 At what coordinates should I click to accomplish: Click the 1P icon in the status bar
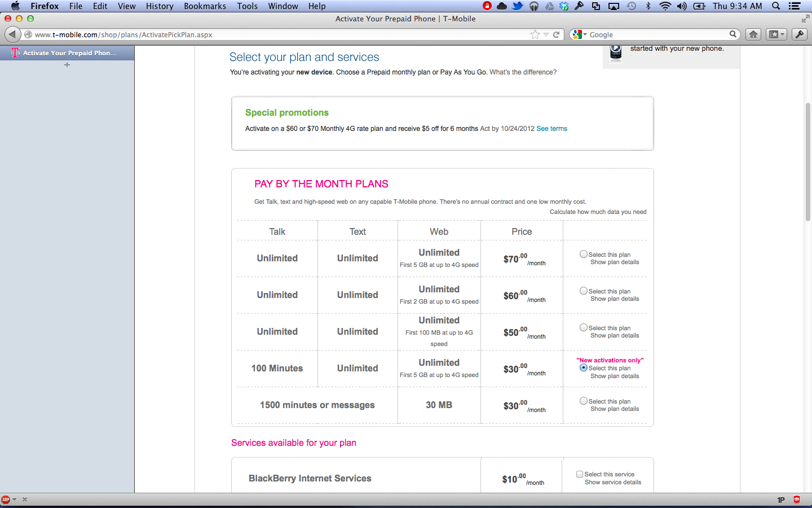(781, 500)
